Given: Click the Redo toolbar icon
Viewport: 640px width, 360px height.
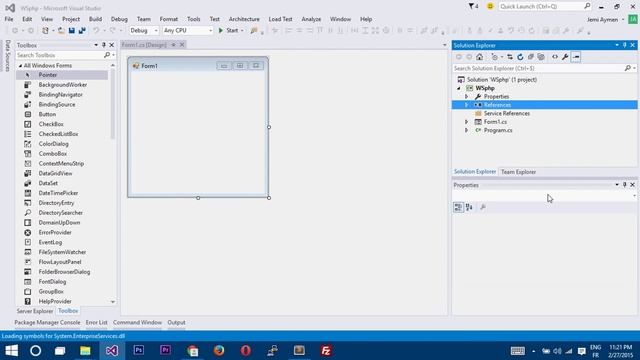Looking at the screenshot, I should (x=113, y=31).
